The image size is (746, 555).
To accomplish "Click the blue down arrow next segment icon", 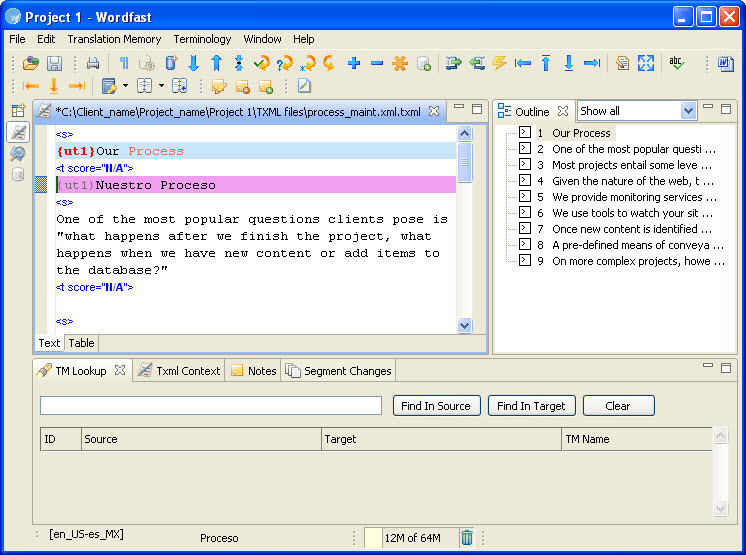I will tap(193, 63).
